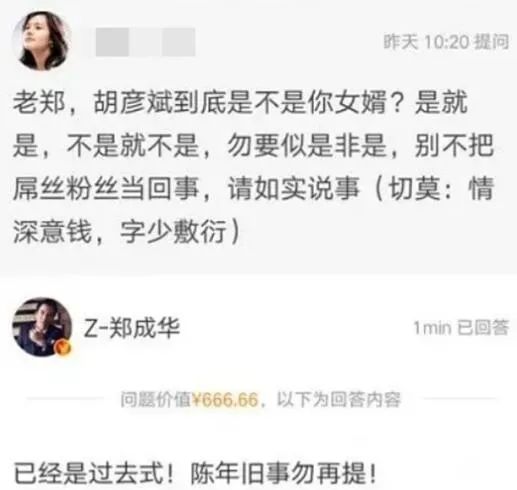The height and width of the screenshot is (490, 517).
Task: Click the 老郑 greeting at question start
Action: click(x=39, y=102)
